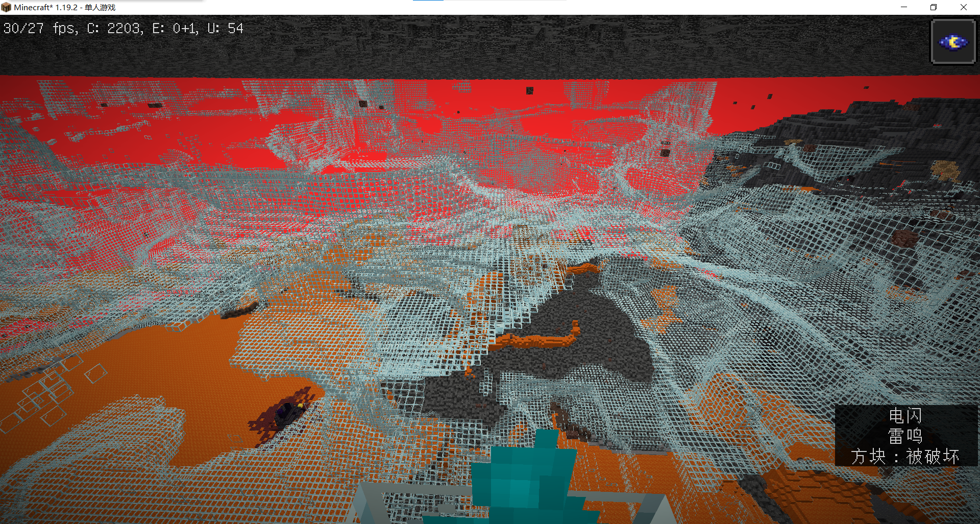The image size is (980, 524).
Task: Click the minimize button in the title bar
Action: [904, 7]
